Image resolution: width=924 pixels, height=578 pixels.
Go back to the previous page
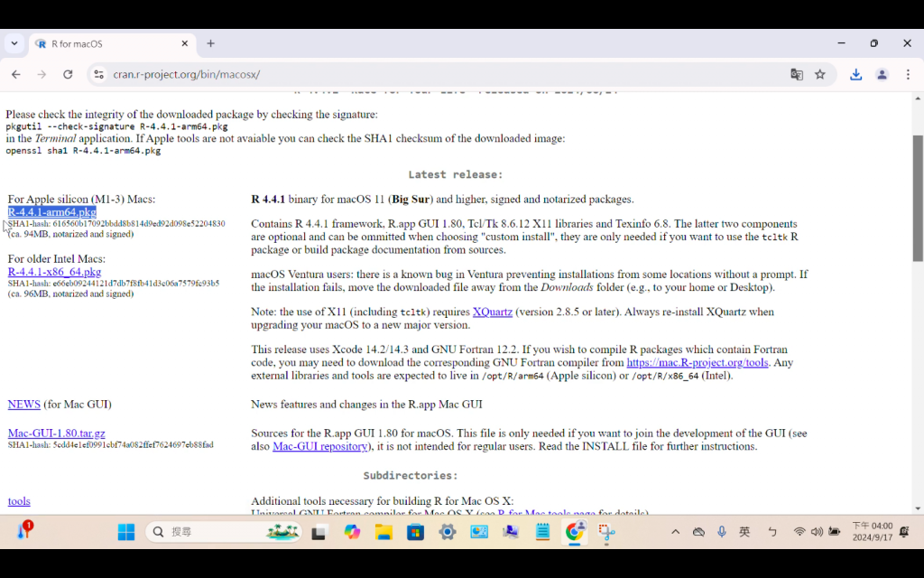pyautogui.click(x=16, y=74)
